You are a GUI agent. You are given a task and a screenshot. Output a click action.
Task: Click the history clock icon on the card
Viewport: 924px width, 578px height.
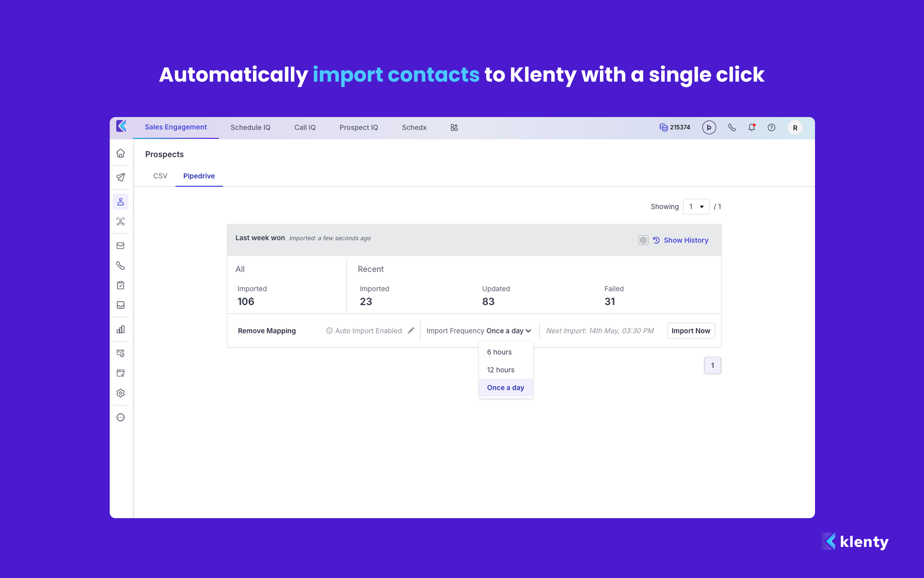tap(656, 240)
